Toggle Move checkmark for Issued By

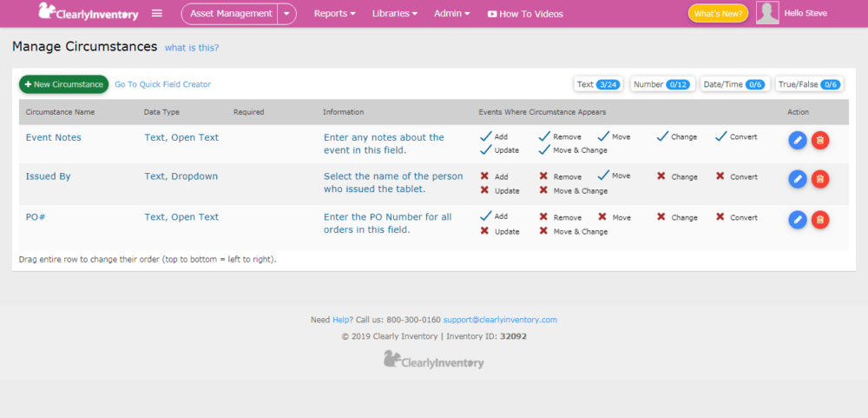point(604,176)
